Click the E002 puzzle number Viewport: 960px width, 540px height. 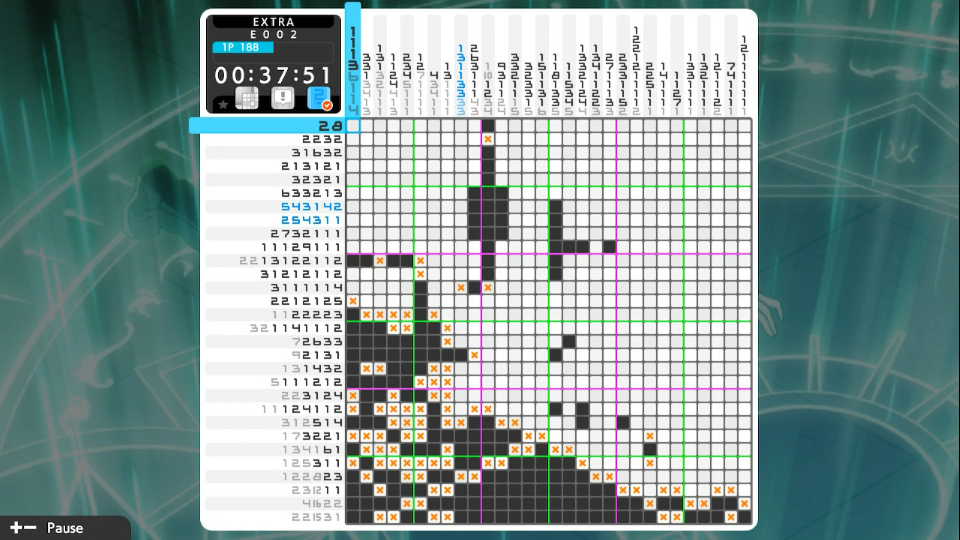(x=274, y=35)
